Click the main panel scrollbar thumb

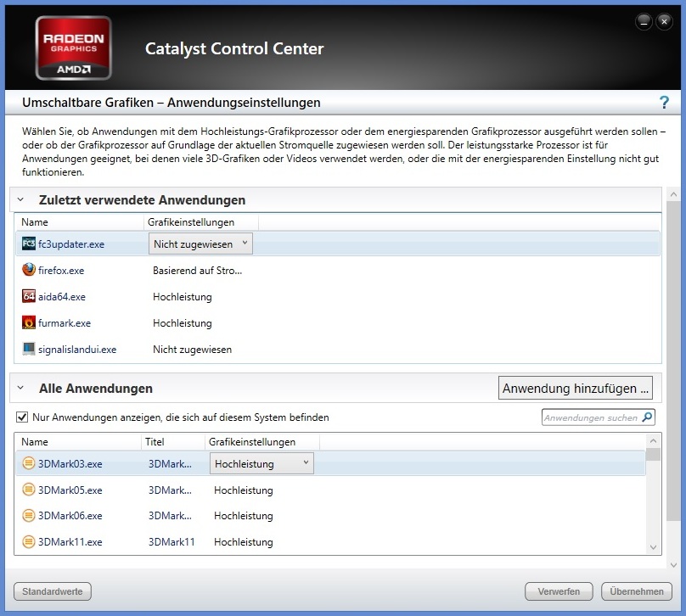tap(674, 361)
